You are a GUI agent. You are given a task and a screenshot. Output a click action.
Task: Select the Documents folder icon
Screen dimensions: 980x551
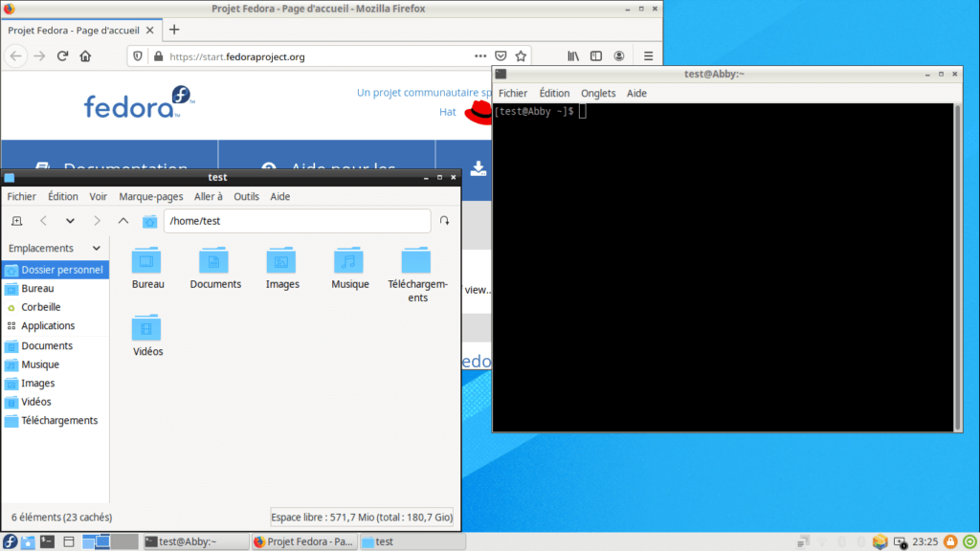(x=213, y=260)
